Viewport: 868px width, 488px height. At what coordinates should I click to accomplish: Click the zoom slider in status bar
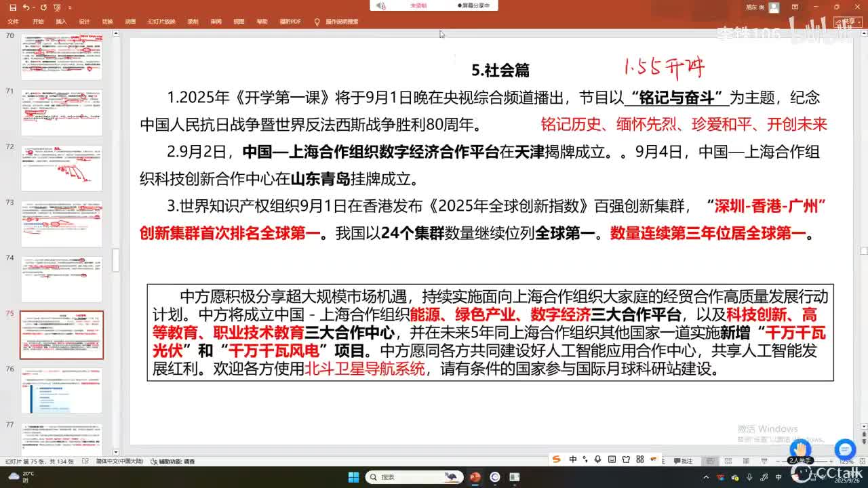pos(804,462)
